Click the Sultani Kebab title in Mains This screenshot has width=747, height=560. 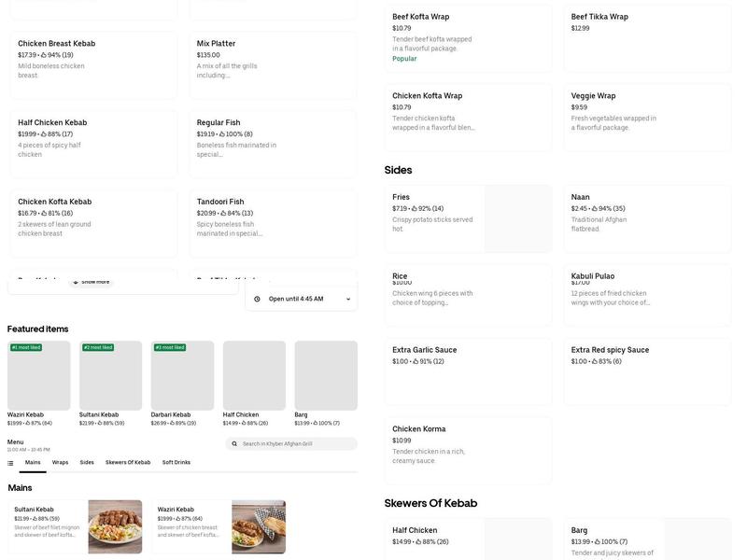point(34,510)
